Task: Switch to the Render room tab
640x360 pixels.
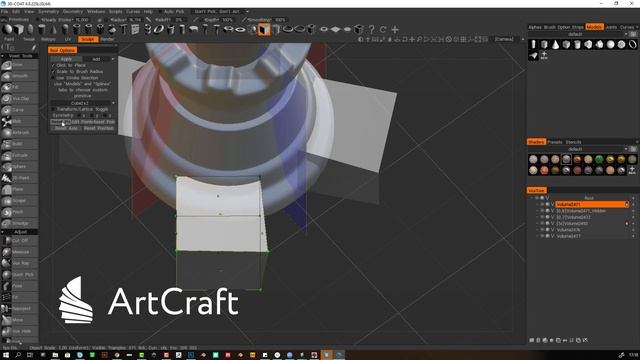Action: 107,39
